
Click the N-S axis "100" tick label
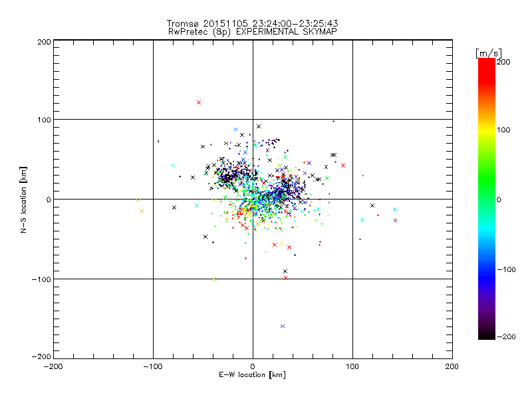click(x=44, y=120)
